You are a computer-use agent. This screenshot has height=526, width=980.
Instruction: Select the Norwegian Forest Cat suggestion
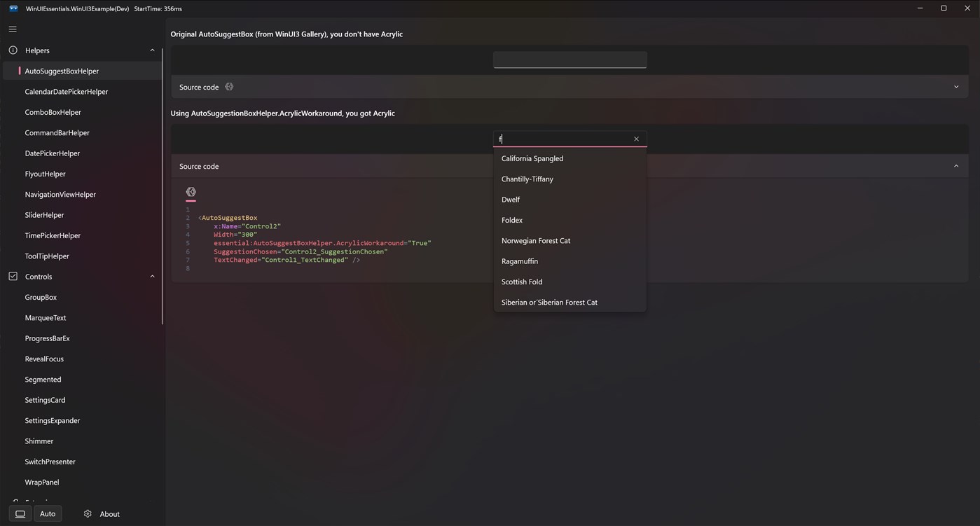pyautogui.click(x=570, y=240)
